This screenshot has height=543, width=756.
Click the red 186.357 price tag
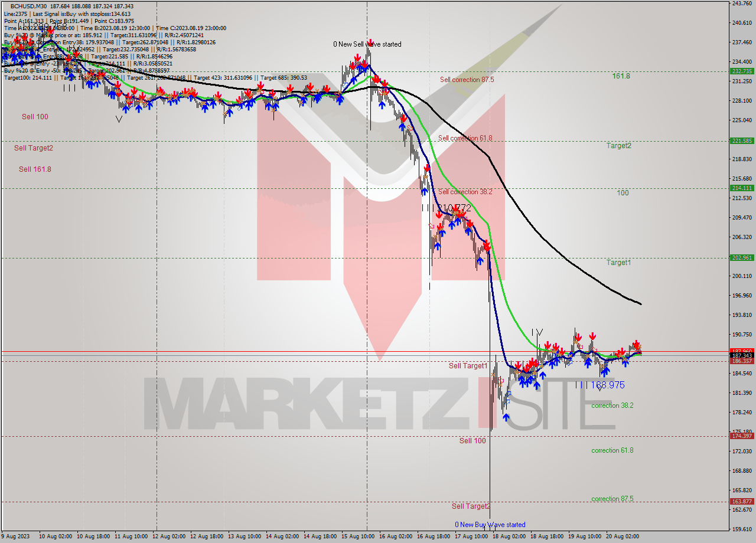click(x=742, y=361)
